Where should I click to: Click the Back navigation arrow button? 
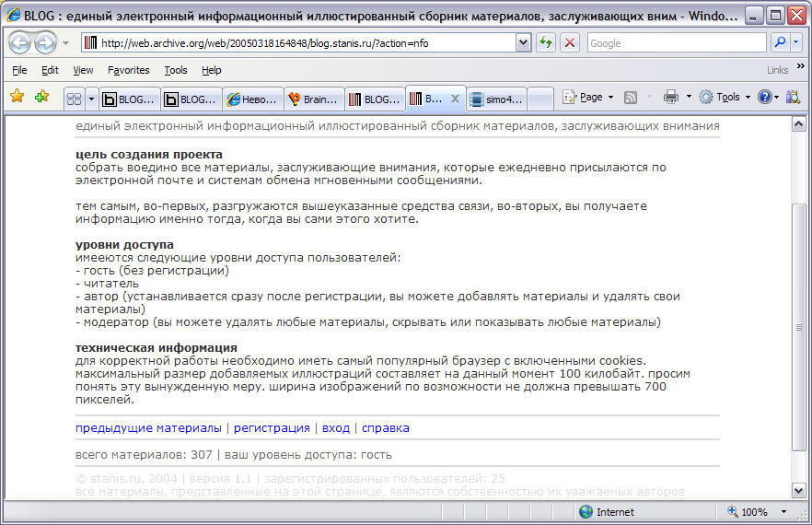[20, 42]
